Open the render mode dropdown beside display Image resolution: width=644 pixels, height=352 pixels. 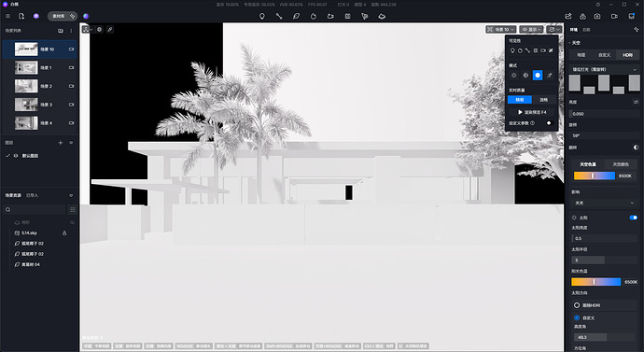(554, 30)
